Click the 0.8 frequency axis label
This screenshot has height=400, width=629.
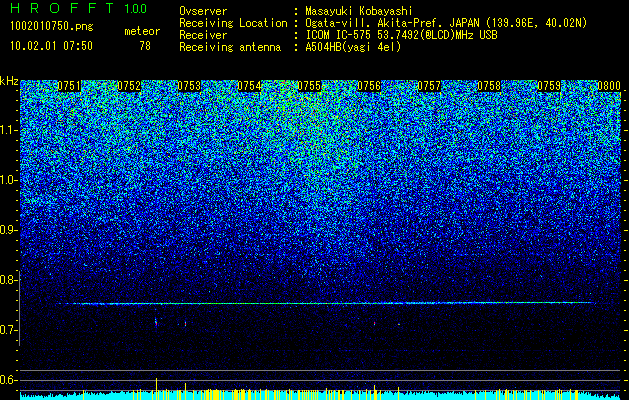7,280
